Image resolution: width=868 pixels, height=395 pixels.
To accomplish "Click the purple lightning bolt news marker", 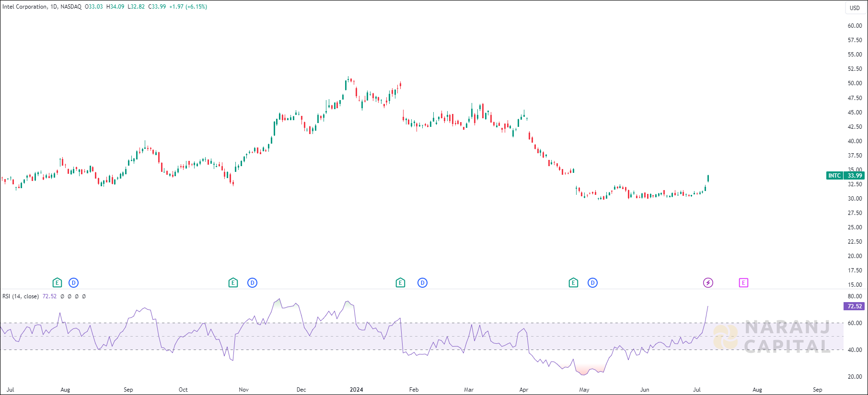I will 708,283.
